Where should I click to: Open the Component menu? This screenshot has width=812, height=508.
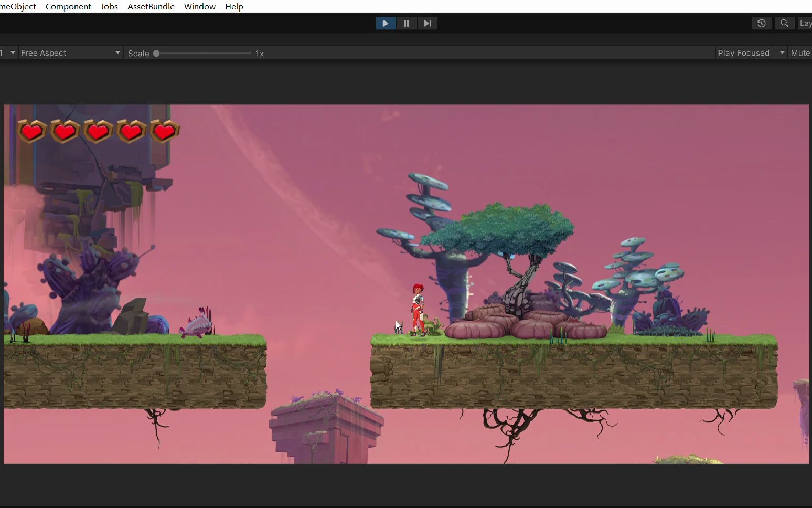pos(68,6)
